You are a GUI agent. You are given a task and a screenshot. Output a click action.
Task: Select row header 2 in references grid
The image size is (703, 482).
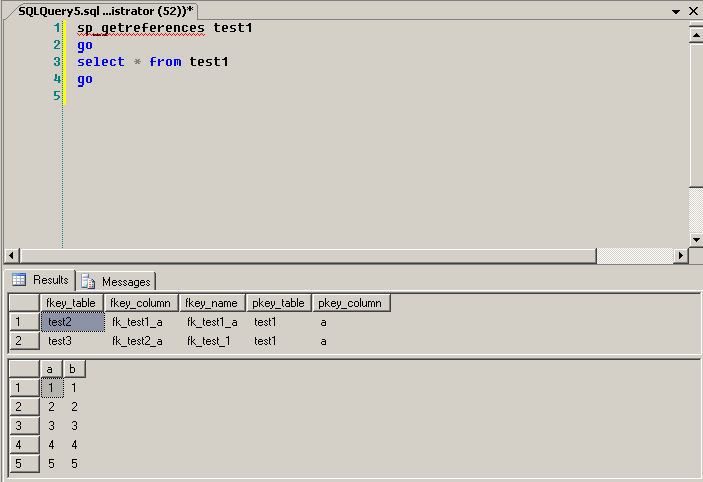[24, 341]
